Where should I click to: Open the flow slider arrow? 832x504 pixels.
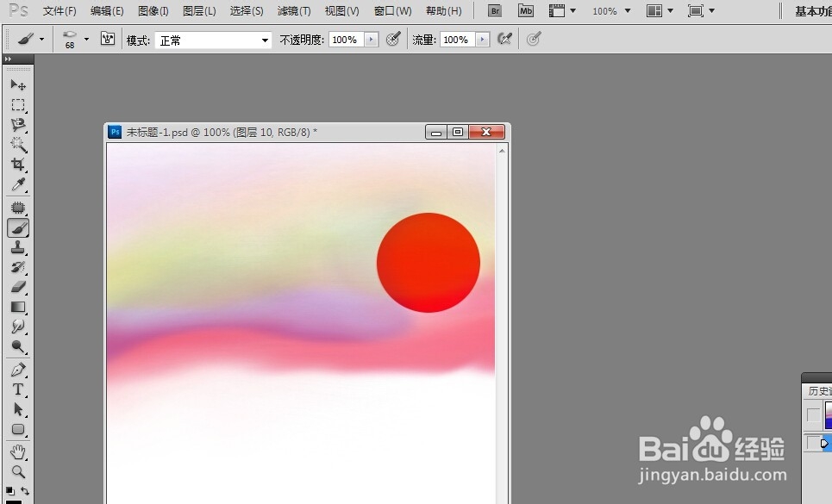click(x=482, y=40)
